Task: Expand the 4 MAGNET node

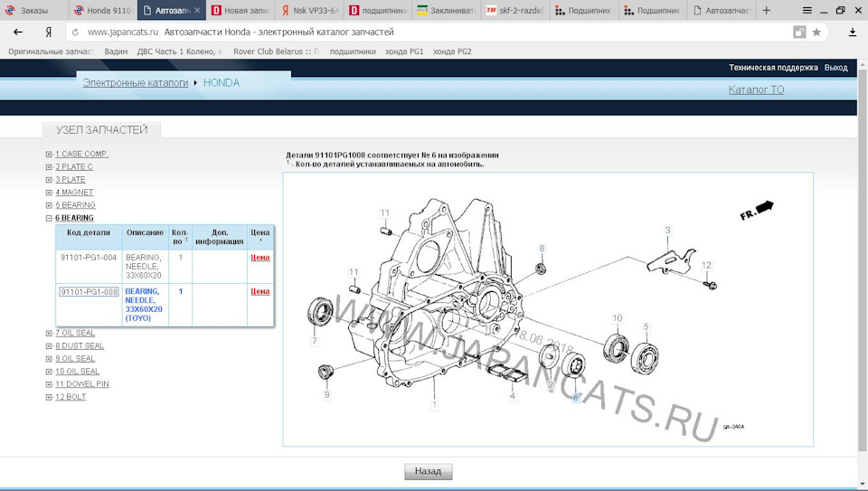Action: point(49,192)
